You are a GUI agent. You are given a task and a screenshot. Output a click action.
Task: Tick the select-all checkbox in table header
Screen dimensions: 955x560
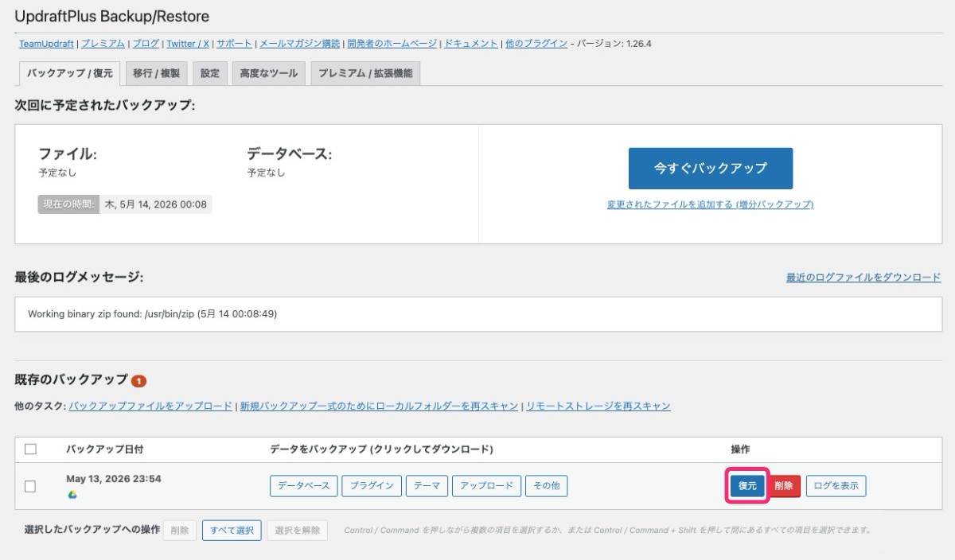[x=30, y=449]
